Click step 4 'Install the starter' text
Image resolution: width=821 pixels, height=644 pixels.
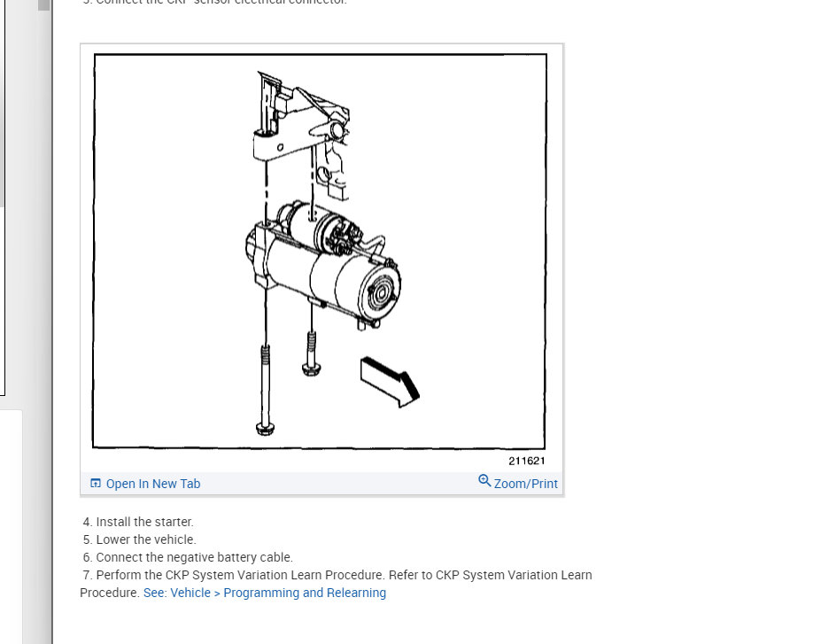pos(138,522)
